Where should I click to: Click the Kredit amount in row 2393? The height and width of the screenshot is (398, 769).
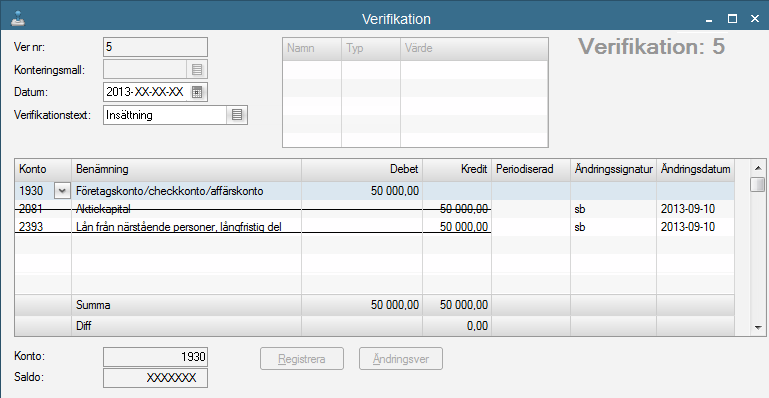457,227
